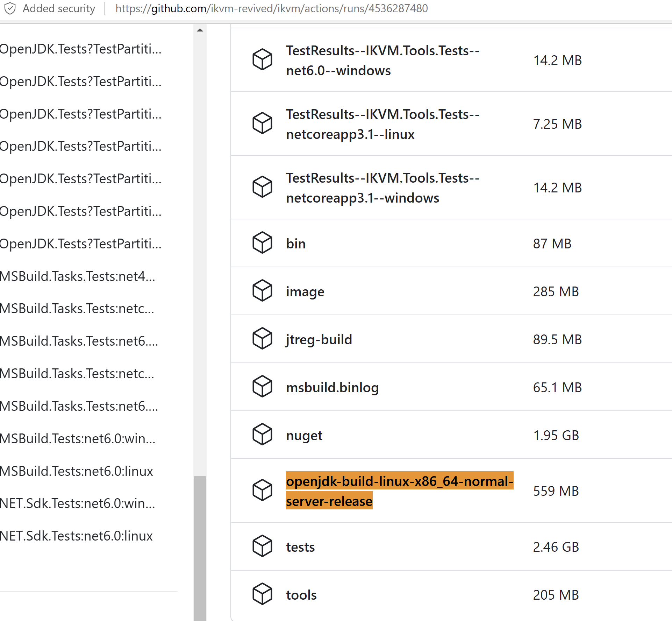Click the Added security shield icon
672x621 pixels.
coord(10,8)
